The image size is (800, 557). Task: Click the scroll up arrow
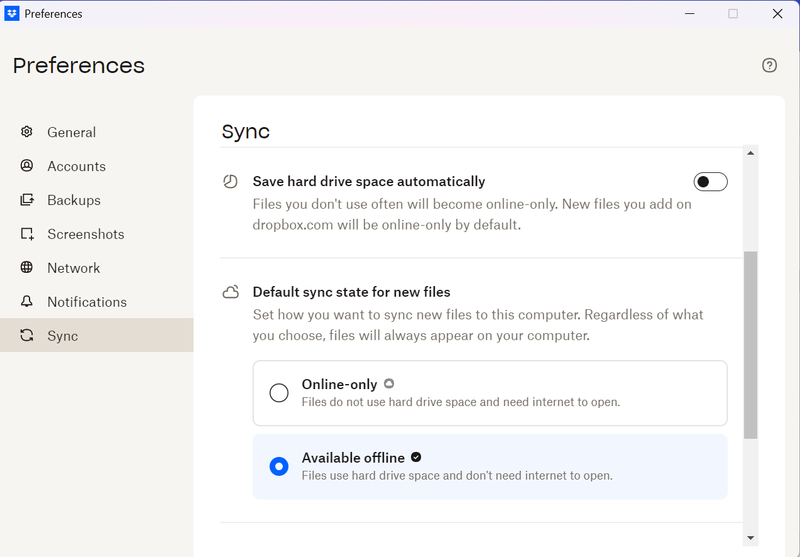pyautogui.click(x=751, y=153)
